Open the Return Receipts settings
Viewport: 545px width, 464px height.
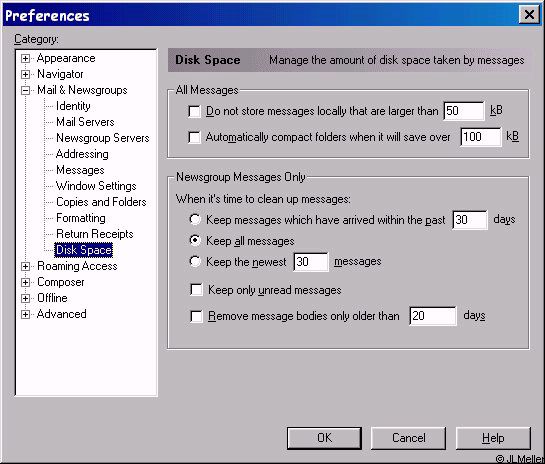pyautogui.click(x=95, y=234)
